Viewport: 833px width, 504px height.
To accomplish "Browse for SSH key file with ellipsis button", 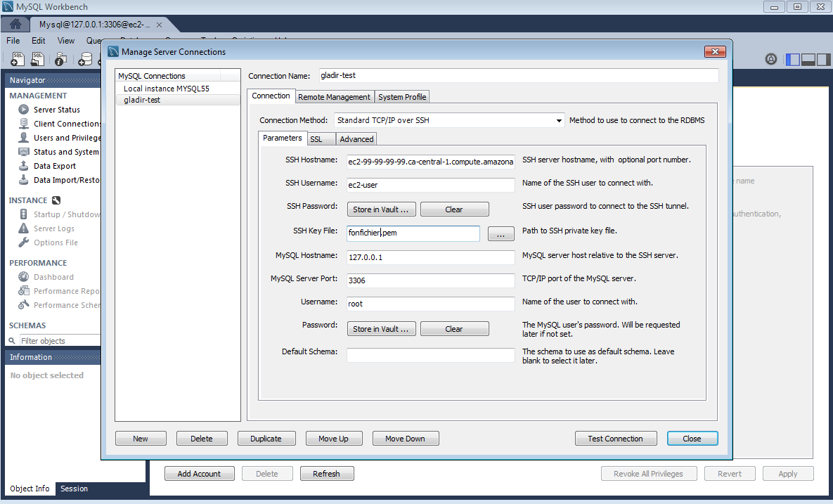I will [501, 234].
